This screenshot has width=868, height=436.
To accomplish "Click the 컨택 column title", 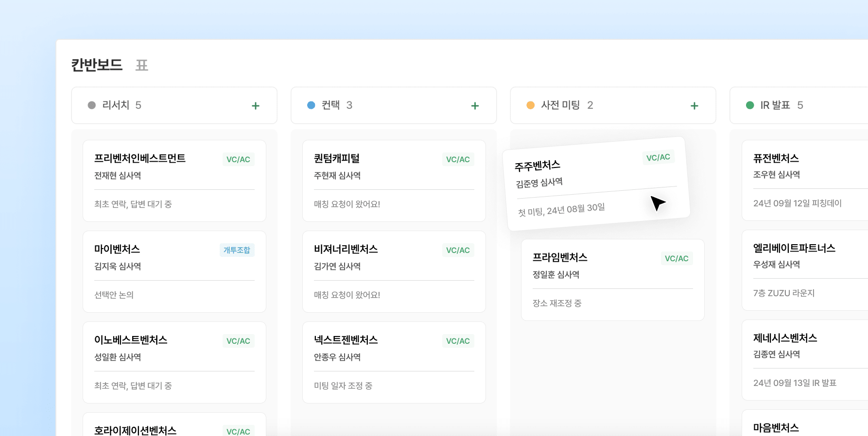I will point(330,105).
